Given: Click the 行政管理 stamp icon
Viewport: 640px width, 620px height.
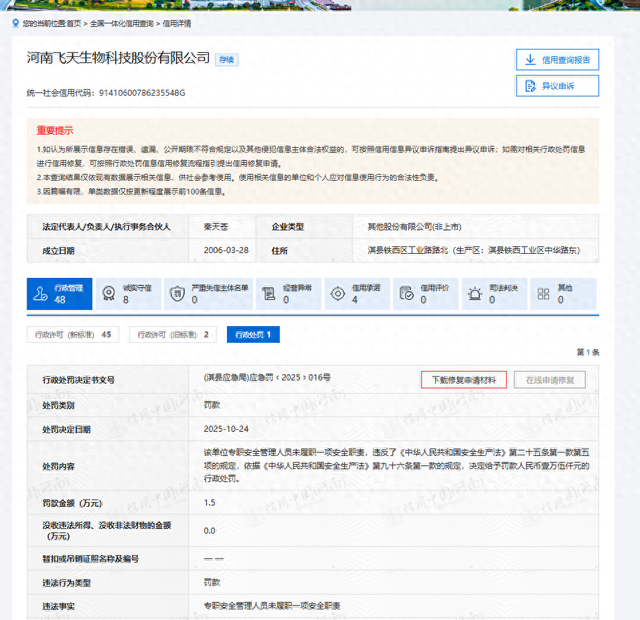Looking at the screenshot, I should click(x=40, y=294).
